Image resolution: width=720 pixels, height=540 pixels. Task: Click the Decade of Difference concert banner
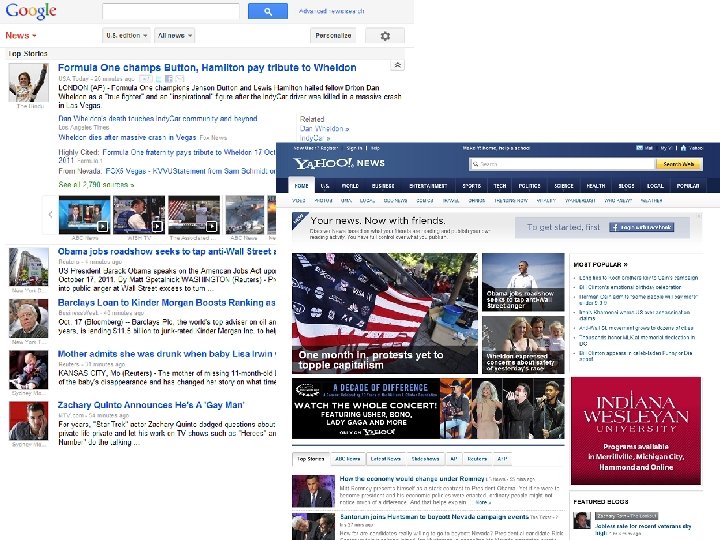428,409
